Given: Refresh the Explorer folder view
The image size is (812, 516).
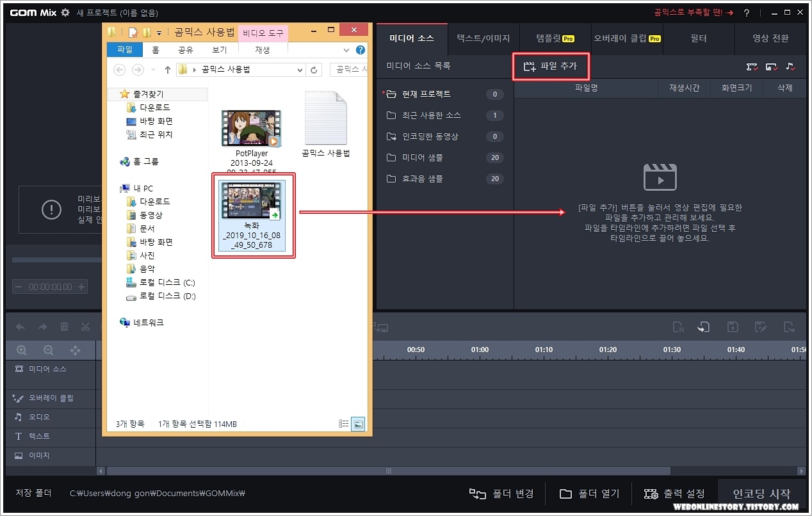Looking at the screenshot, I should pyautogui.click(x=314, y=70).
